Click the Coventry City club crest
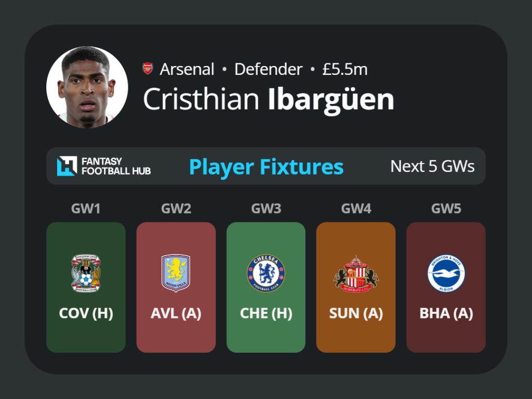The width and height of the screenshot is (532, 399). (x=86, y=273)
